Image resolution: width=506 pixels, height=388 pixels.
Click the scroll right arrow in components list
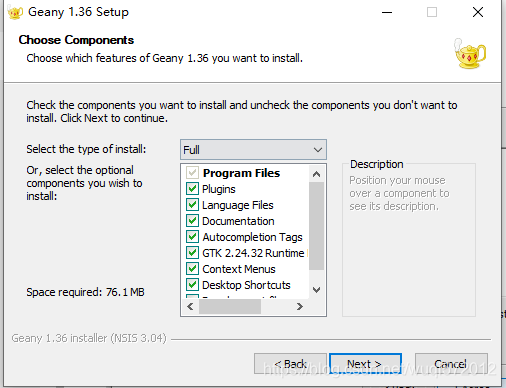(300, 306)
